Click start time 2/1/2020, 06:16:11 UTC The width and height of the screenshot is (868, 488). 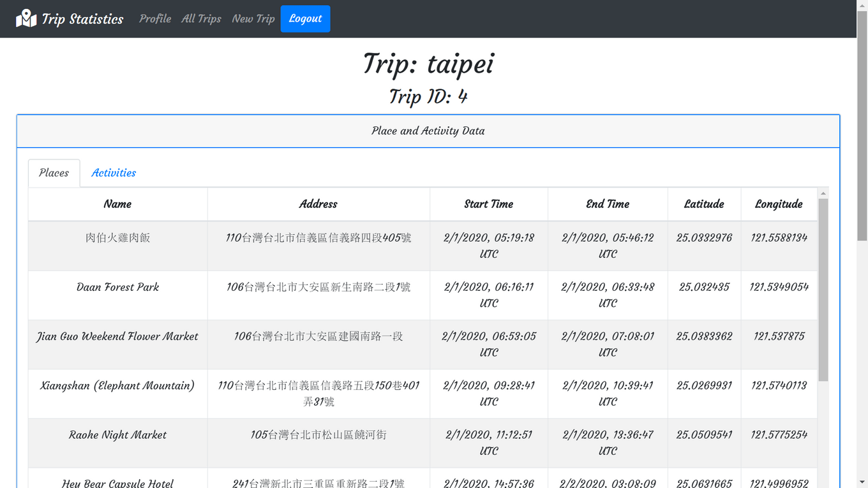pos(489,295)
